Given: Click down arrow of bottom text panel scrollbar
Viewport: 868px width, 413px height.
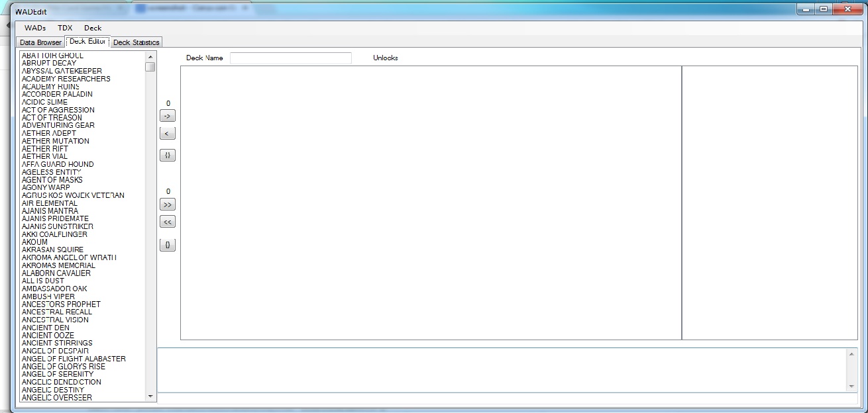Looking at the screenshot, I should coord(851,386).
